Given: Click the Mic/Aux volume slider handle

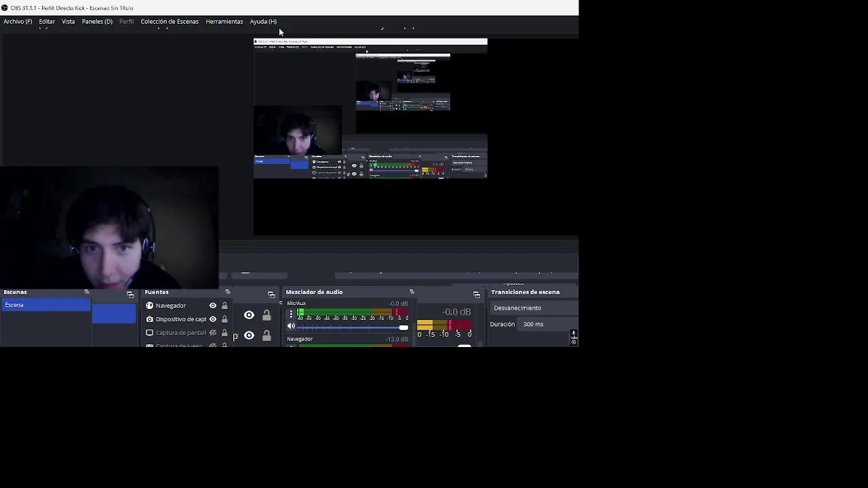Looking at the screenshot, I should pyautogui.click(x=403, y=327).
